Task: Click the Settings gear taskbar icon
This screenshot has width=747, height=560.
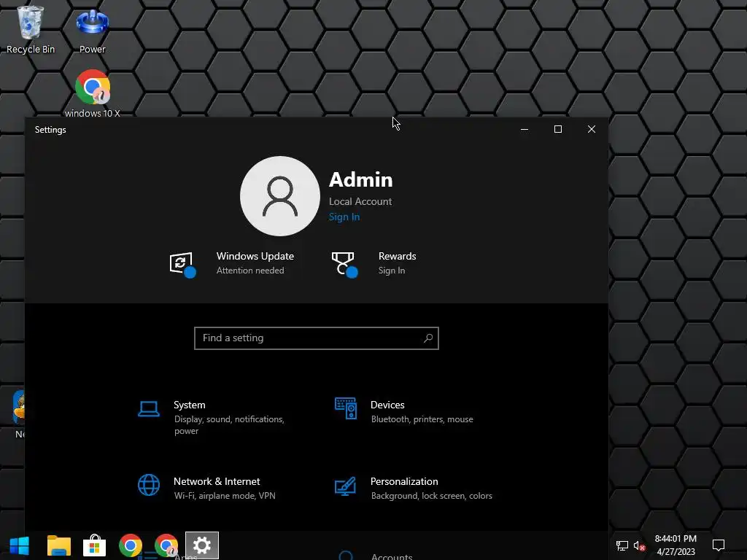Action: point(202,545)
